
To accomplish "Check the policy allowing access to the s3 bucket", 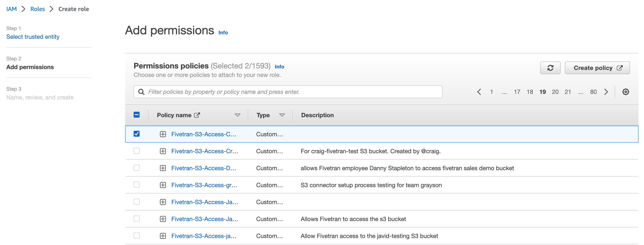I will pos(137,219).
